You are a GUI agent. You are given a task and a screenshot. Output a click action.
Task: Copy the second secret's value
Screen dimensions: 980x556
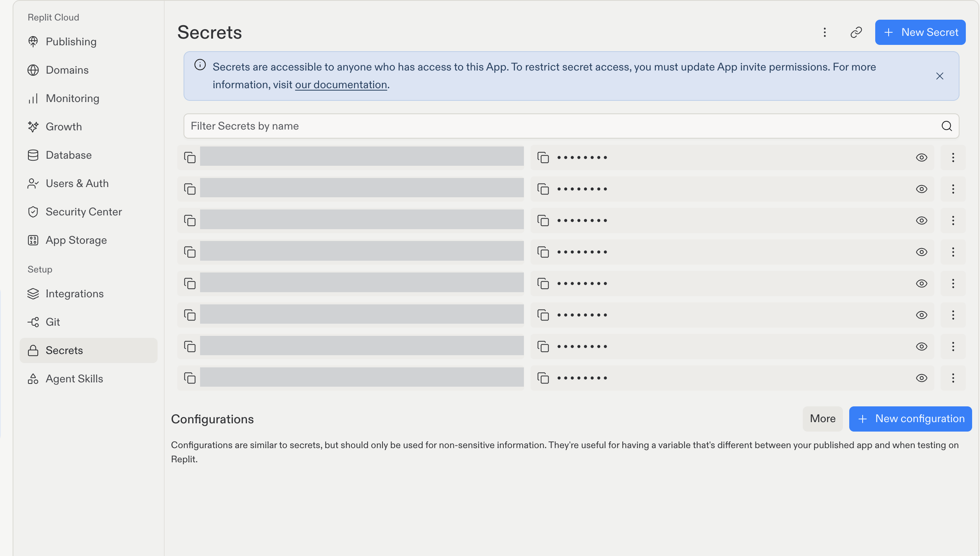coord(543,189)
